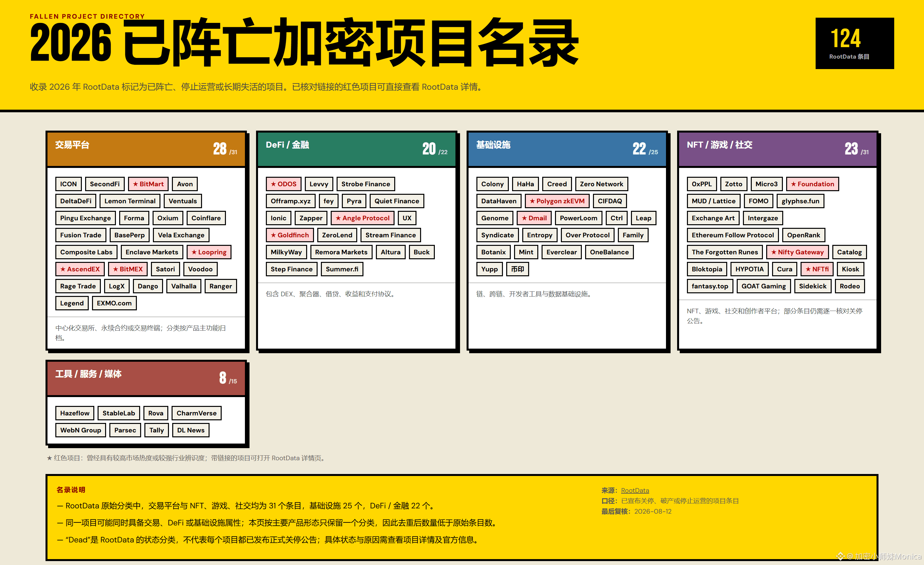This screenshot has height=565, width=924.
Task: Click the Quiet Finance tag
Action: pyautogui.click(x=397, y=201)
